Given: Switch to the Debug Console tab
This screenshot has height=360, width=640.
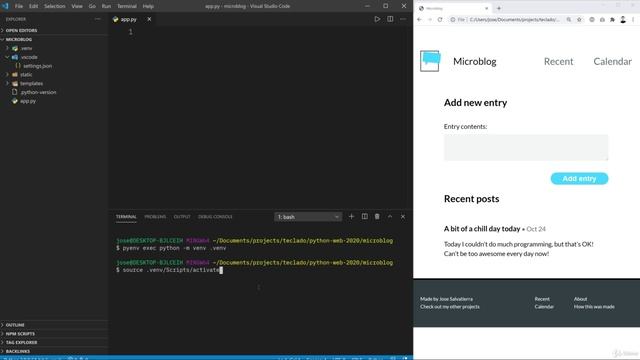Looking at the screenshot, I should pyautogui.click(x=215, y=217).
